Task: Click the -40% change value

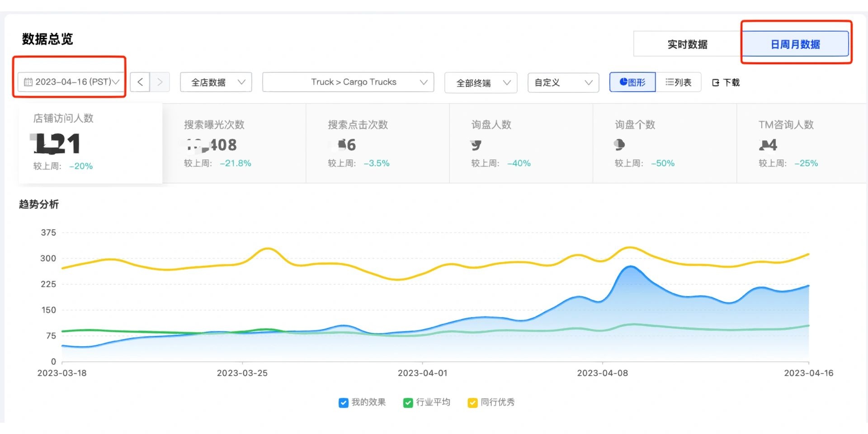Action: click(x=519, y=163)
